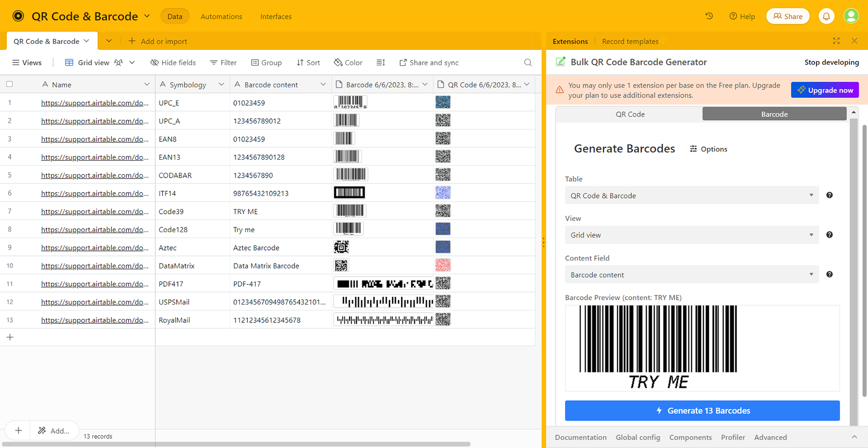Open RoyalMail barcode thumbnail
Image resolution: width=868 pixels, height=448 pixels.
click(x=384, y=320)
